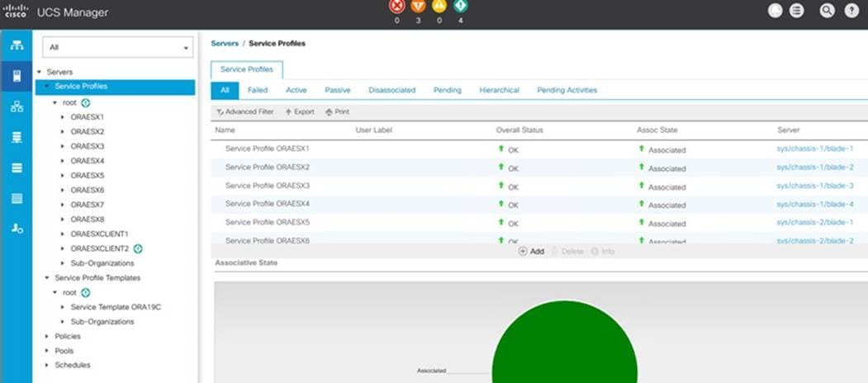
Task: Open the list menu icon in header
Action: (797, 11)
